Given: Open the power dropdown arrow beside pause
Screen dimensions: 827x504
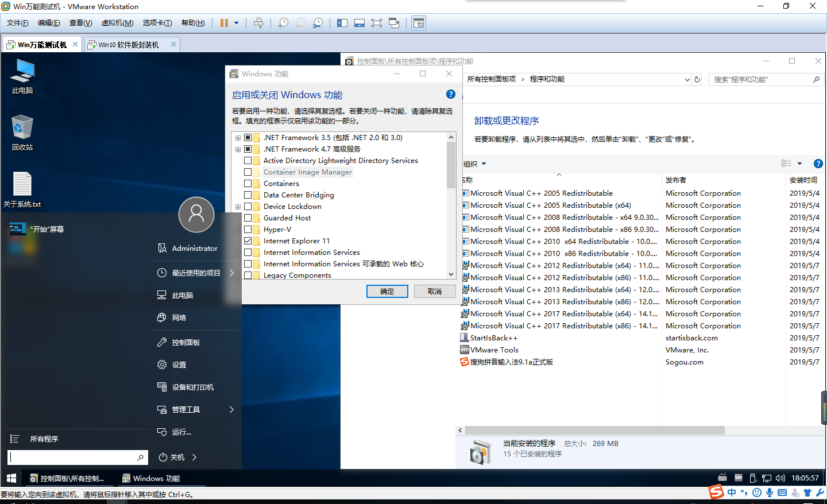Looking at the screenshot, I should [x=236, y=23].
